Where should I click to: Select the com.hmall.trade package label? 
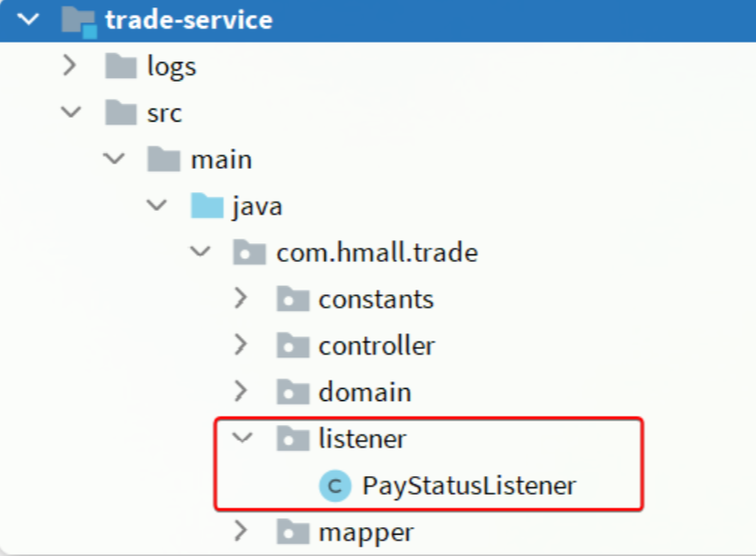point(377,252)
